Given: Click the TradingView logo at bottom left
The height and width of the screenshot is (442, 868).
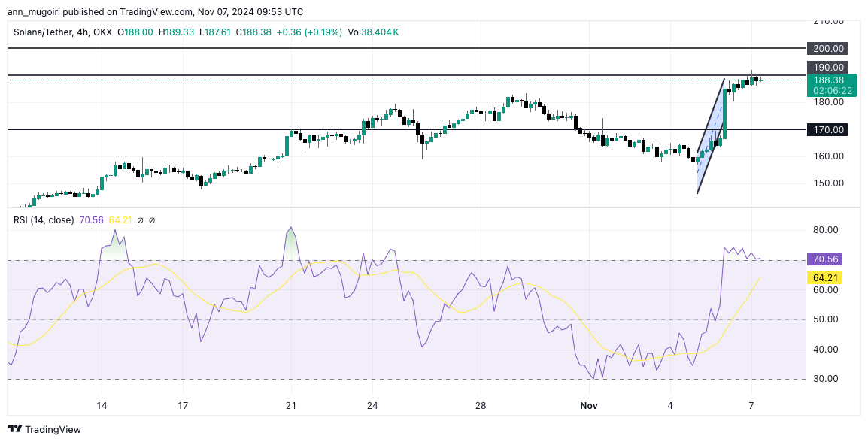Looking at the screenshot, I should coord(16,429).
